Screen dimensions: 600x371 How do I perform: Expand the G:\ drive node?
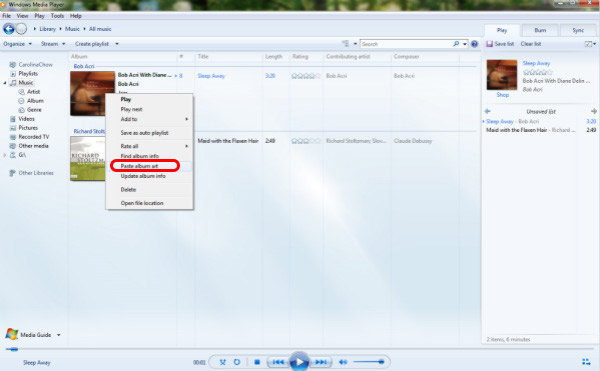coord(5,155)
